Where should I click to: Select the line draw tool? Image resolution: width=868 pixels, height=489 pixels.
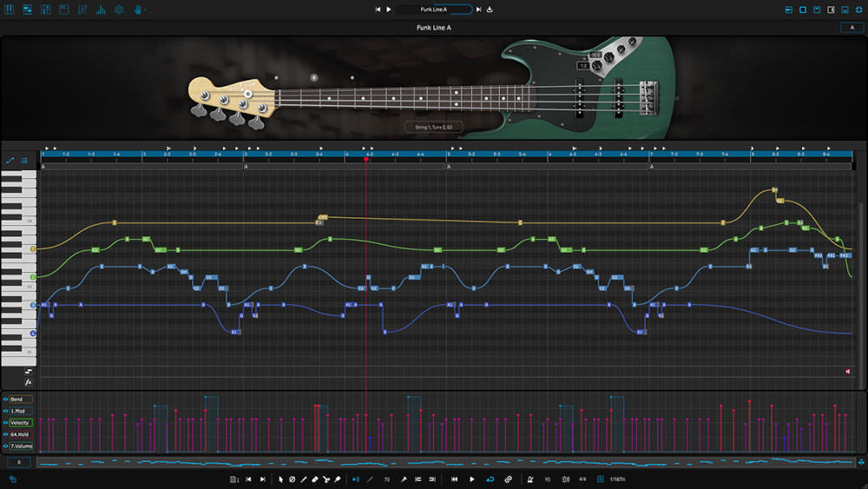(x=303, y=479)
